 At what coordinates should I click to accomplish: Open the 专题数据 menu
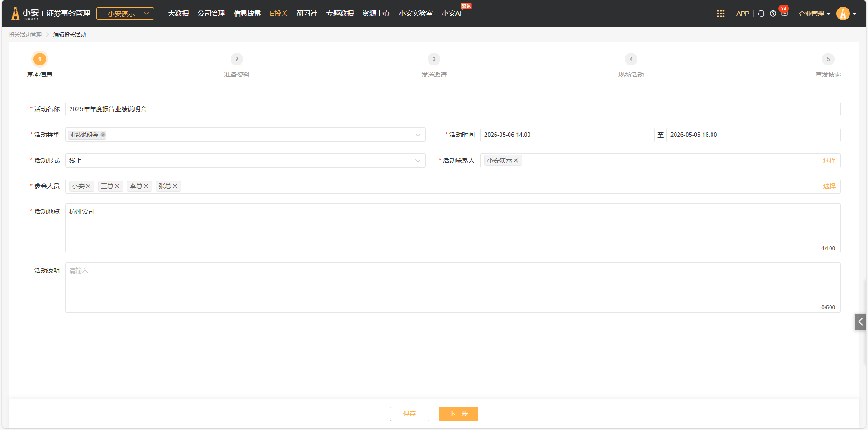tap(340, 14)
